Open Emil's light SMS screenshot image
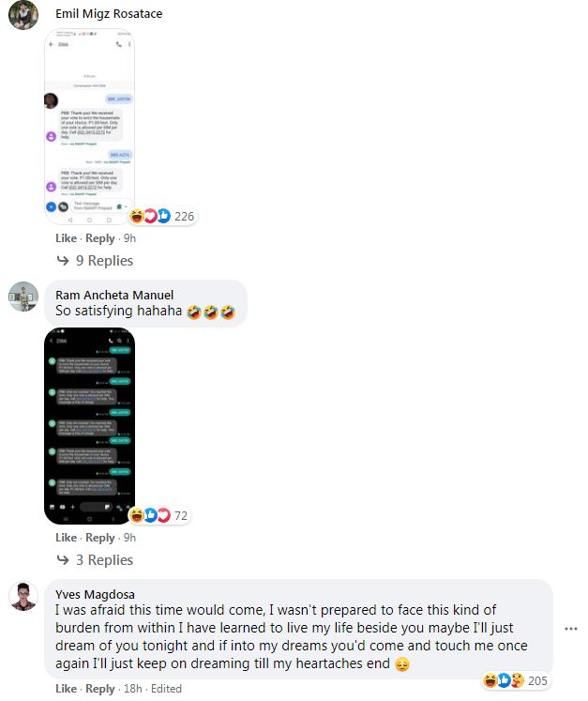Screen dimensions: 588x701 89,127
